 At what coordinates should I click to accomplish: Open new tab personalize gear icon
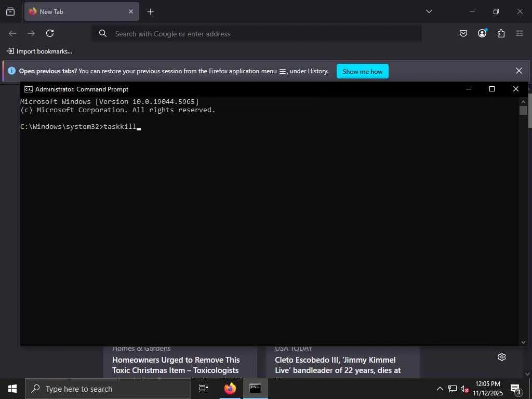(x=502, y=357)
